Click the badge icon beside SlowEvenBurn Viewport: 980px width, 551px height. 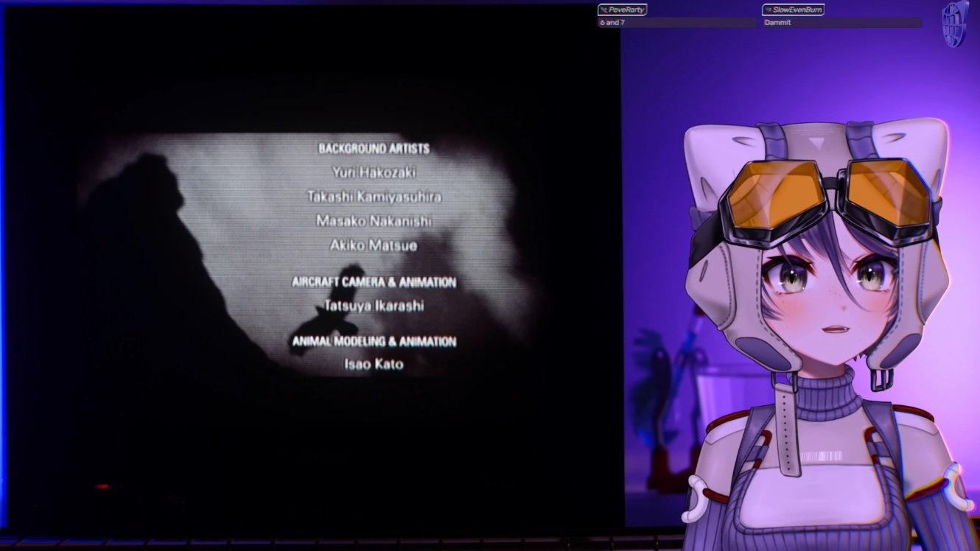pyautogui.click(x=769, y=10)
